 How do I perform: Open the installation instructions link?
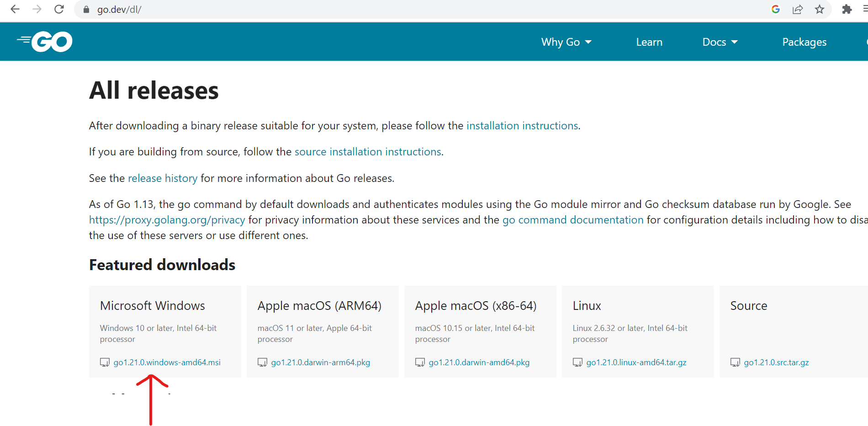[522, 126]
